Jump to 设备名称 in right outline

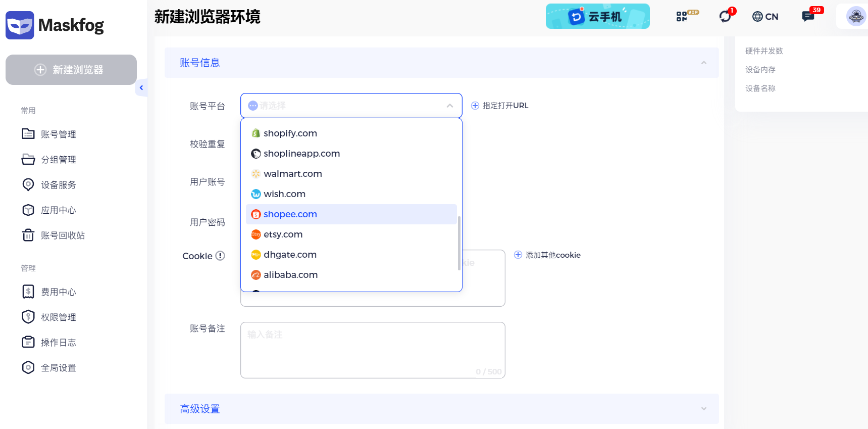click(760, 88)
